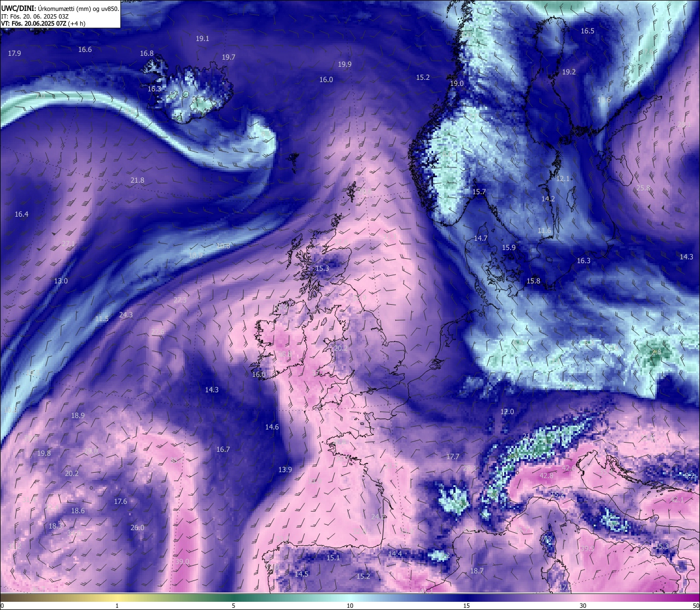Click the 14.6 value southwest of Ireland
Image resolution: width=700 pixels, height=610 pixels.
point(272,427)
